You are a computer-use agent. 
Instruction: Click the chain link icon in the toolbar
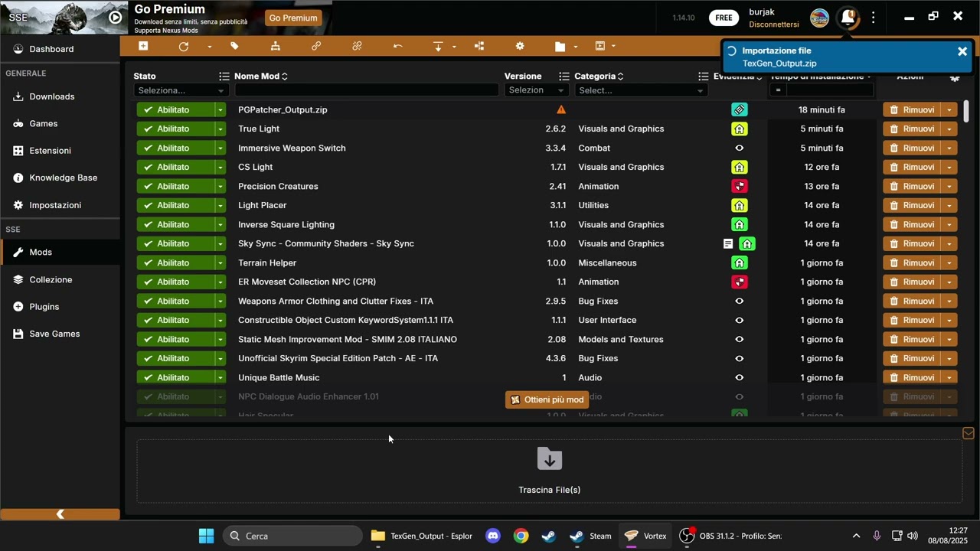(x=316, y=47)
